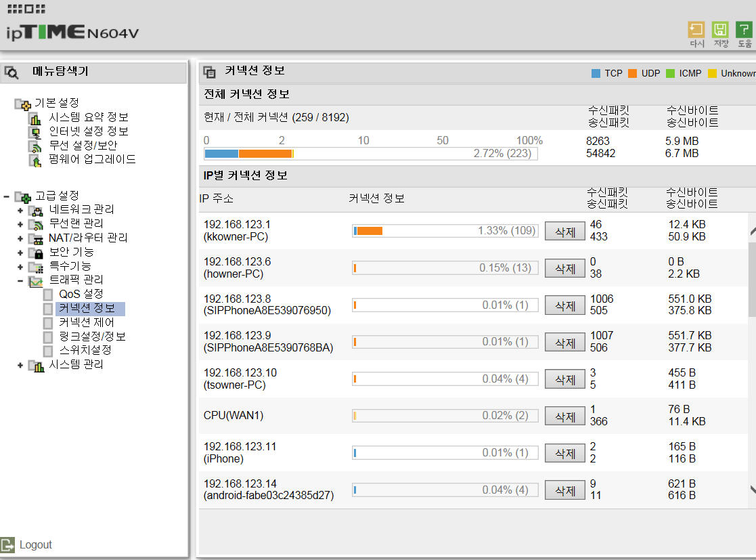Click the 시스템 요약 정보 chart icon

pyautogui.click(x=35, y=118)
